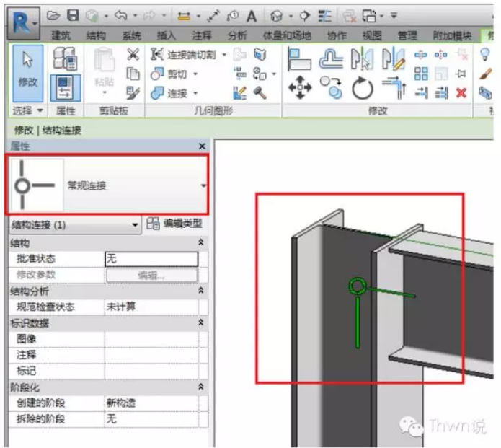This screenshot has width=501, height=448.
Task: Open the 结构连接 (1) filter dropdown
Action: coord(135,225)
